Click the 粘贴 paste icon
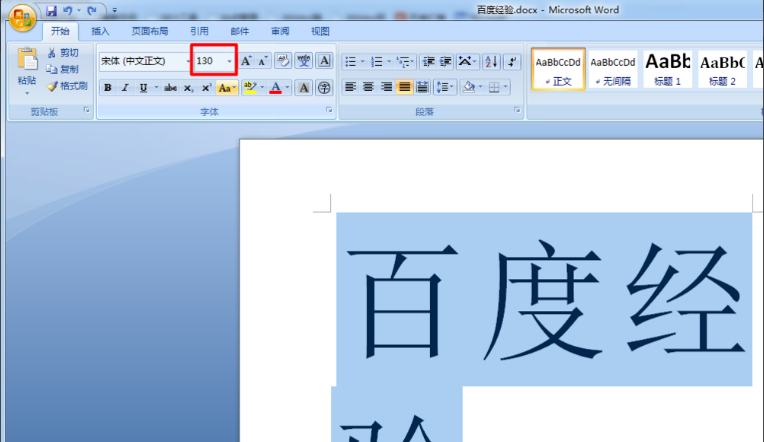This screenshot has width=764, height=442. coord(27,59)
